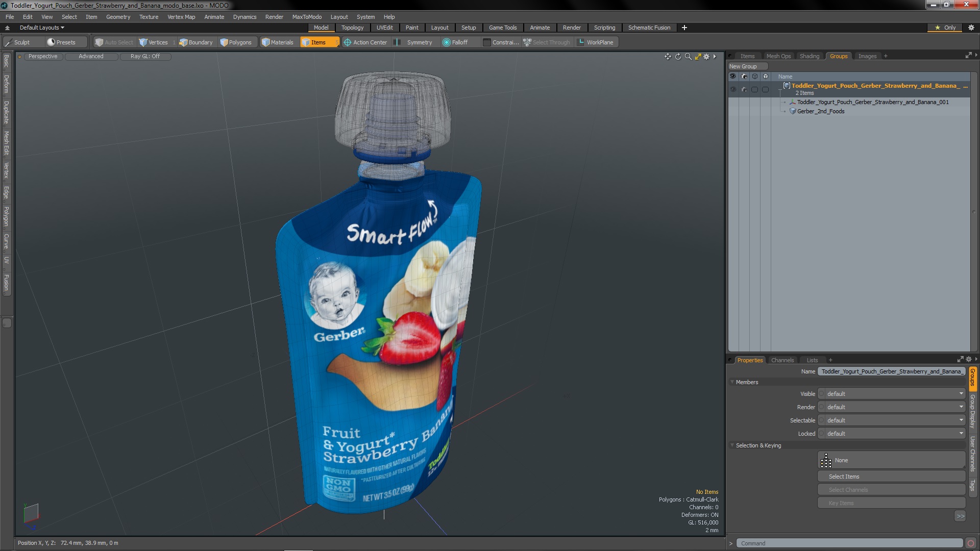Open the Vertex Map menu
The height and width of the screenshot is (551, 980).
(x=181, y=17)
